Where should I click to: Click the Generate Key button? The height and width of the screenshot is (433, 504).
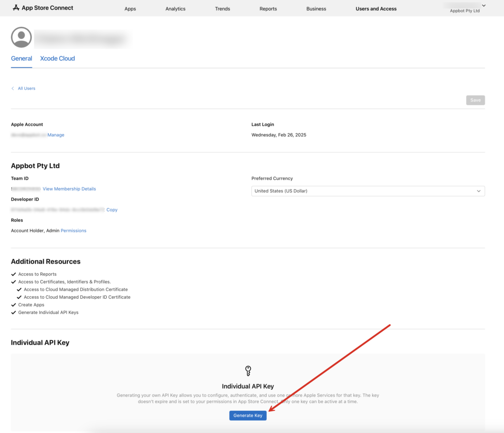(x=248, y=415)
